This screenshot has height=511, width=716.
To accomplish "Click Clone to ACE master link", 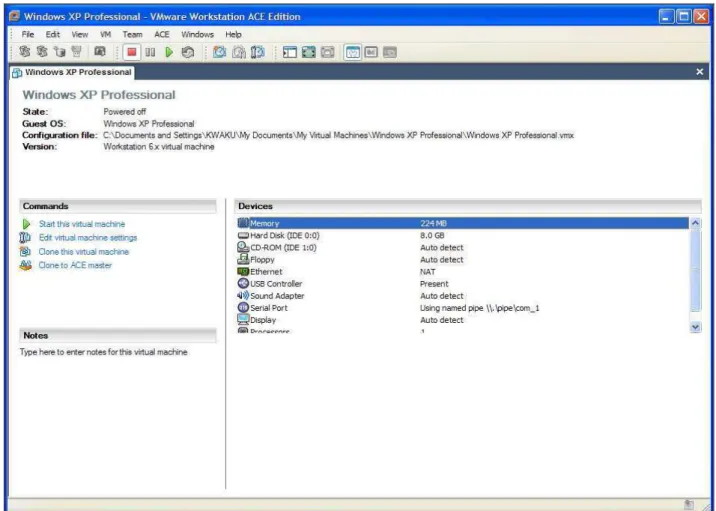I will [x=75, y=265].
